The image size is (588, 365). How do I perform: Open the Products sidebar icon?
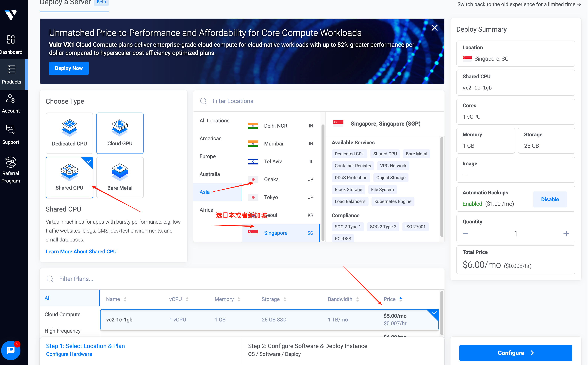11,69
